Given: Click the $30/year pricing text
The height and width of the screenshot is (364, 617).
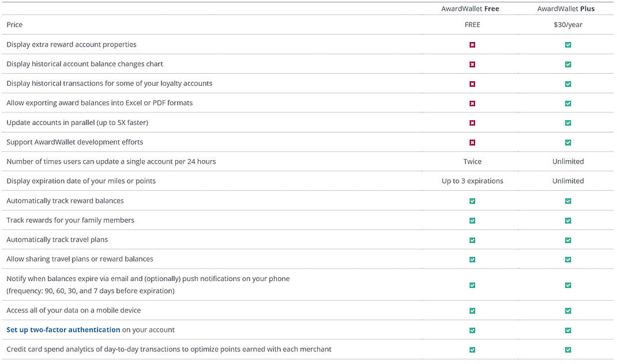Looking at the screenshot, I should [x=568, y=25].
